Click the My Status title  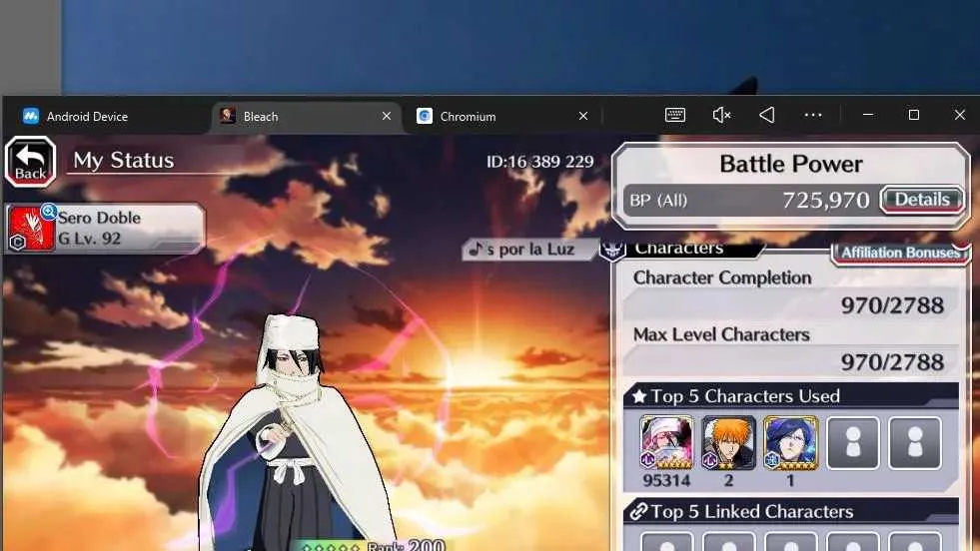click(124, 161)
